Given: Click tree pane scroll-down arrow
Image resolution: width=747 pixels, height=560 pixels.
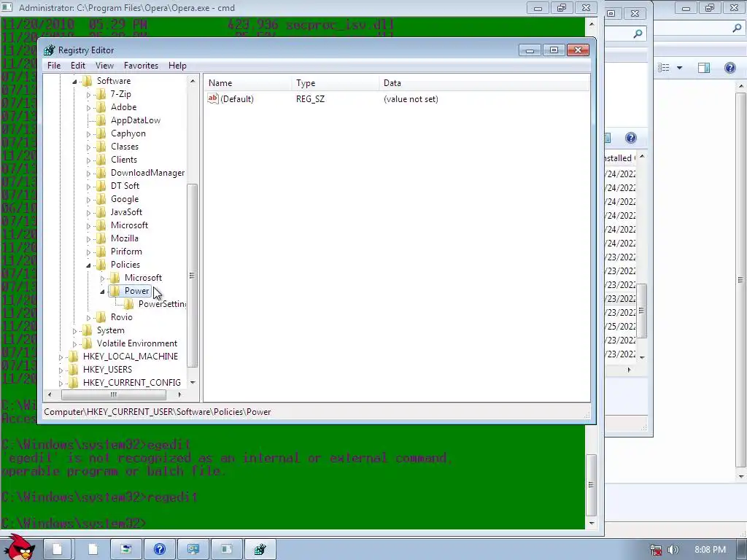Looking at the screenshot, I should 193,382.
